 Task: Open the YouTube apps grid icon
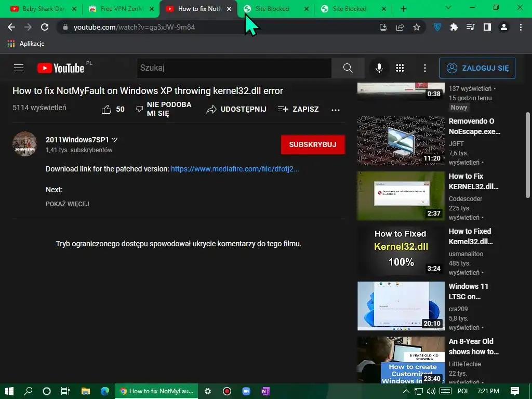click(x=400, y=68)
